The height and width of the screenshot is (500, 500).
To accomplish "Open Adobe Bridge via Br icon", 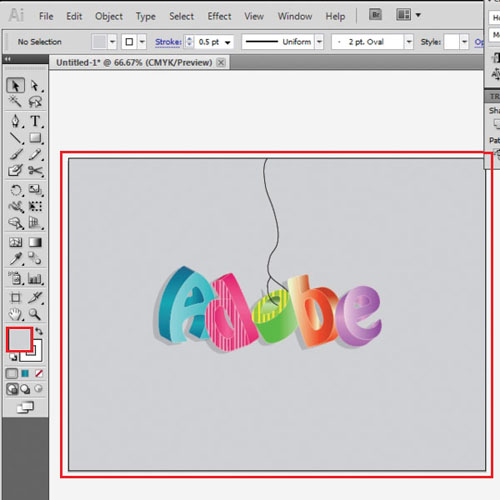I will [375, 15].
